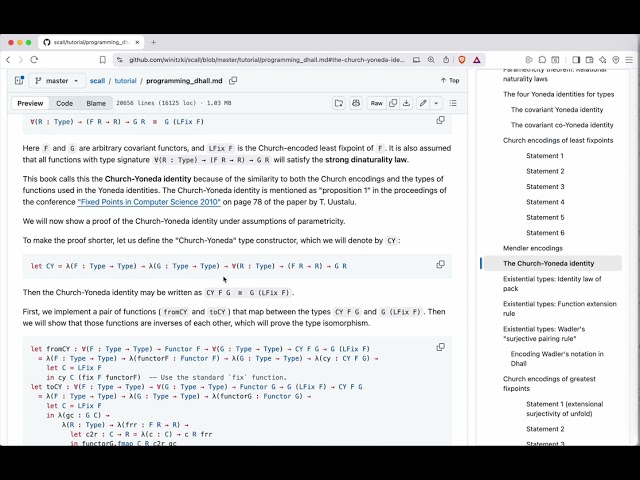Toggle the browser sidebar panel icon
This screenshot has height=480, width=640.
576,60
